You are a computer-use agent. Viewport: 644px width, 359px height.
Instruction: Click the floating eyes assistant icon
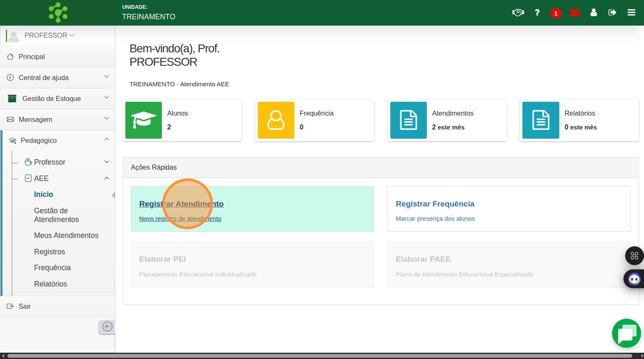click(x=634, y=279)
